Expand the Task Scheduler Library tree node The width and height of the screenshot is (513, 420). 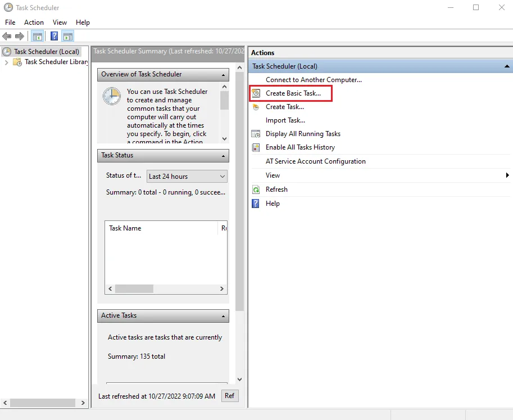pos(7,62)
